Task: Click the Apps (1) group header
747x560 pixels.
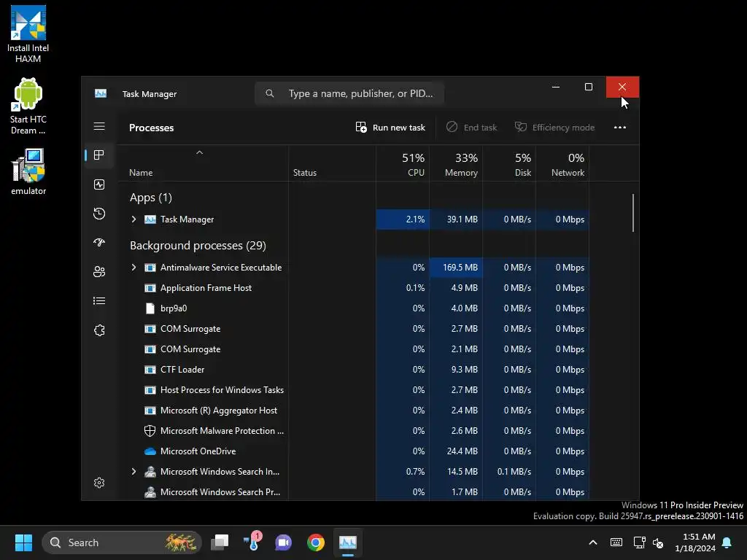Action: click(151, 198)
